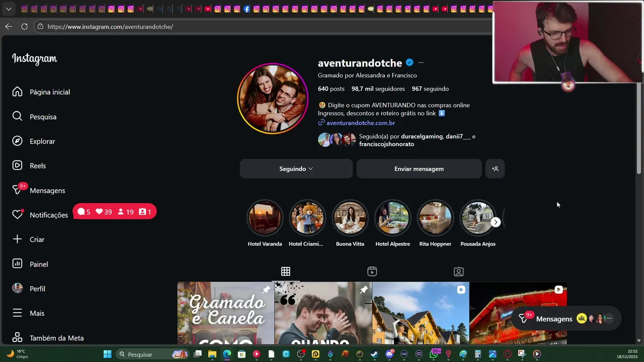This screenshot has width=644, height=362.
Task: Open the taskbar weather widget showing 16°C
Action: 18,354
